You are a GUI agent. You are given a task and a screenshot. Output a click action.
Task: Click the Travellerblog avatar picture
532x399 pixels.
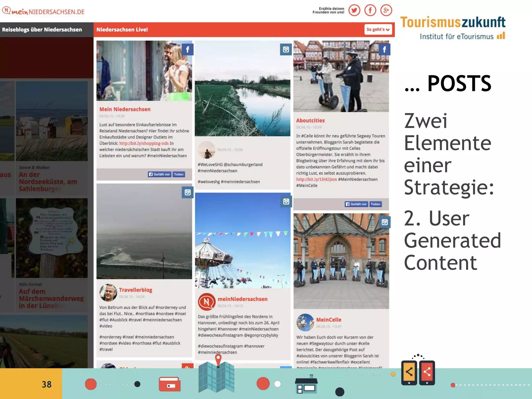(x=108, y=292)
